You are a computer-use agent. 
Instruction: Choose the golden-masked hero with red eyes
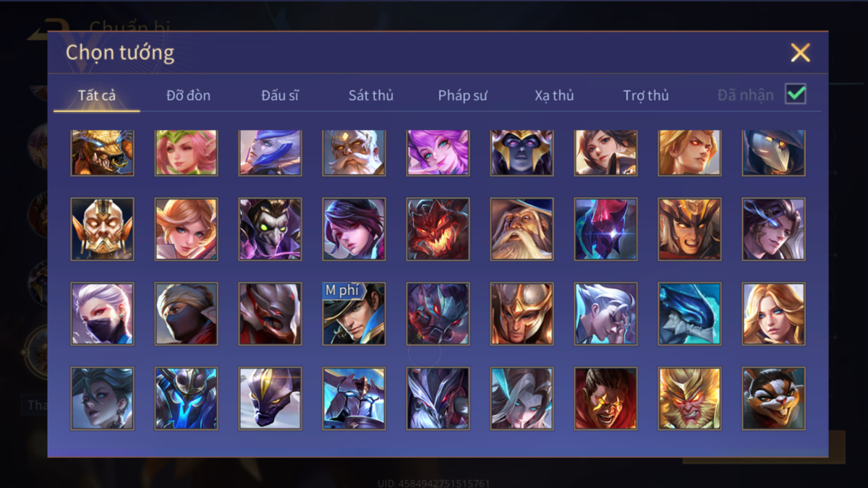point(102,229)
